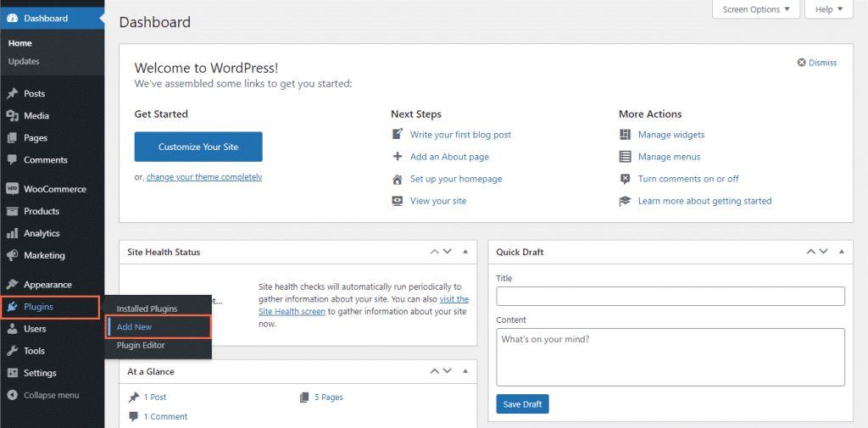Screen dimensions: 868x428
Task: Click the Settings sliders icon
Action: (12, 373)
